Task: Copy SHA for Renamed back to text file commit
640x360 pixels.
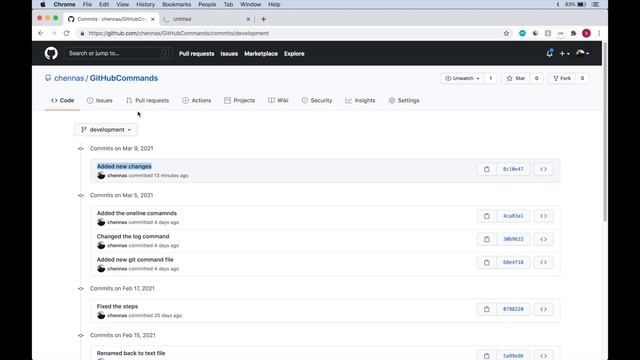Action: tap(487, 356)
